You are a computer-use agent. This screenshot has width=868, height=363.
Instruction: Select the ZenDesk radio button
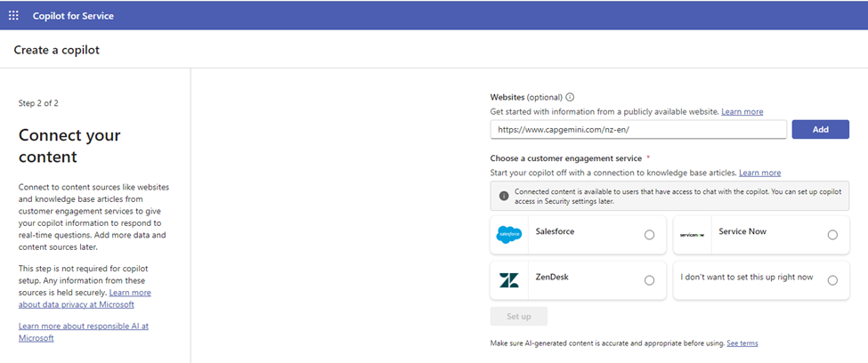(649, 280)
